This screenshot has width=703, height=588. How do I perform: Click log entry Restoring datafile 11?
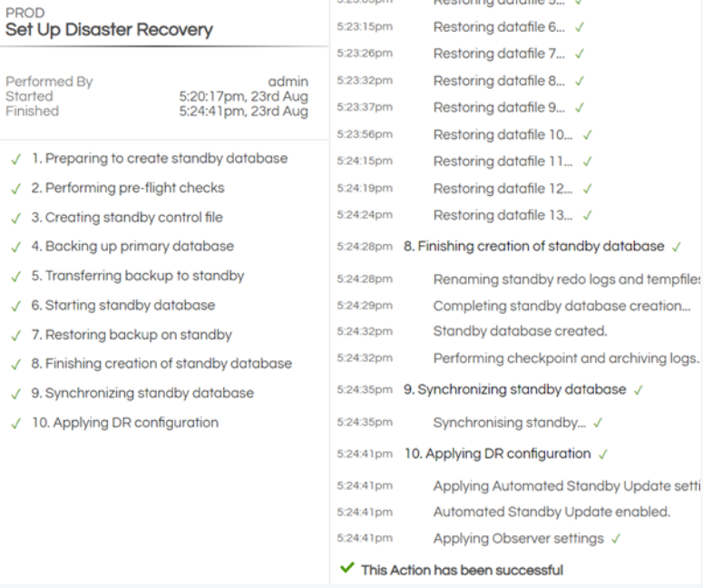click(503, 162)
